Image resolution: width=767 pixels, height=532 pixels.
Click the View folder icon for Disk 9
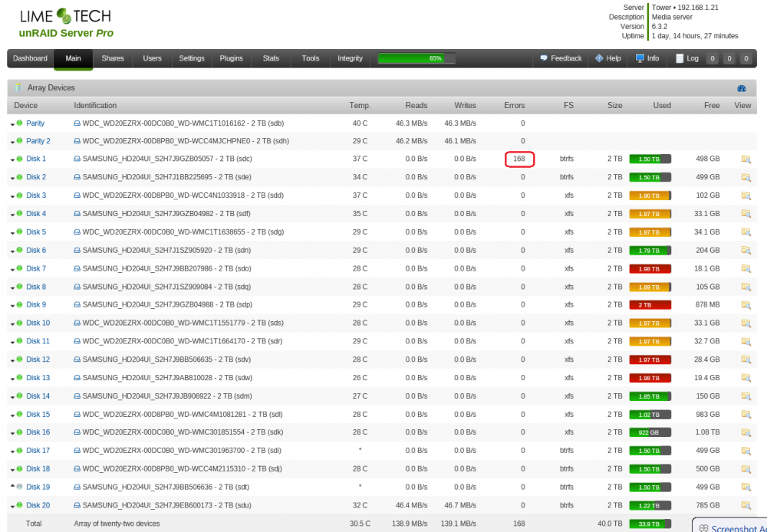click(746, 304)
